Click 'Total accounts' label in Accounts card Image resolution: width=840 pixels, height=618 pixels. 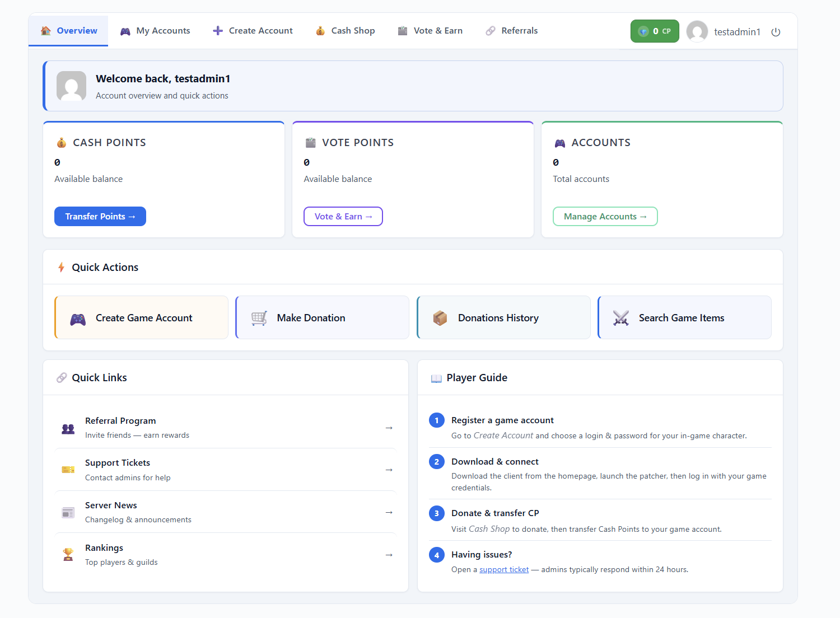(x=581, y=179)
